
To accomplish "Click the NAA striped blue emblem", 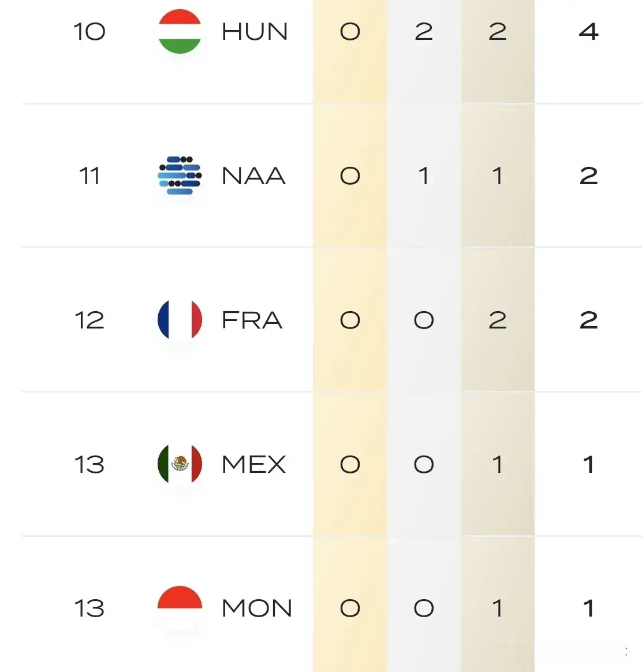I will pyautogui.click(x=180, y=176).
